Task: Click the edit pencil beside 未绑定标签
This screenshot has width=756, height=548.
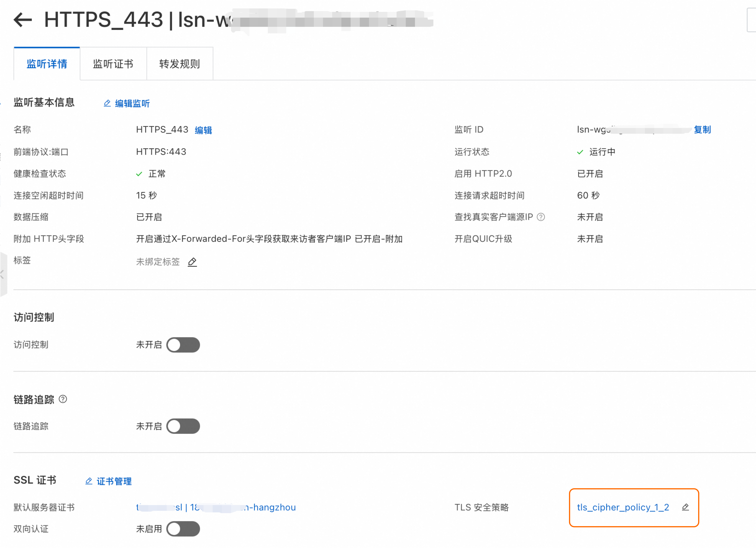Action: point(192,262)
